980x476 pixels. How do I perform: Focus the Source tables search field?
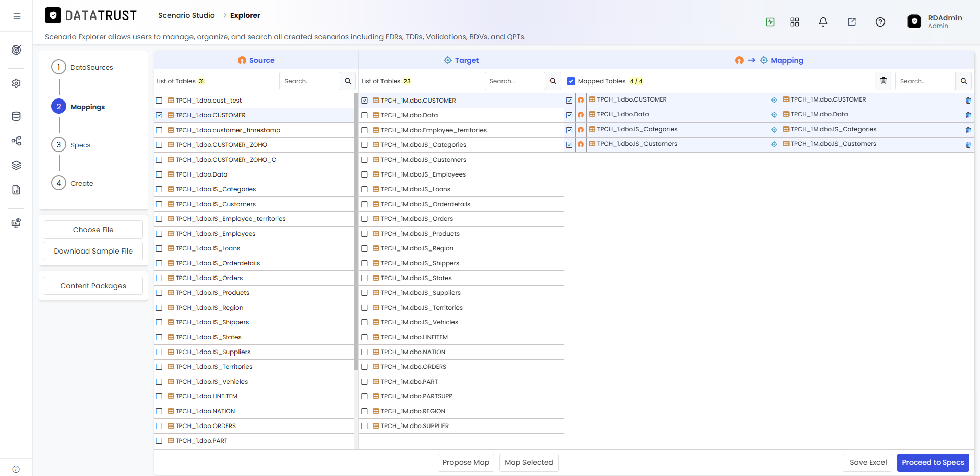(x=309, y=81)
